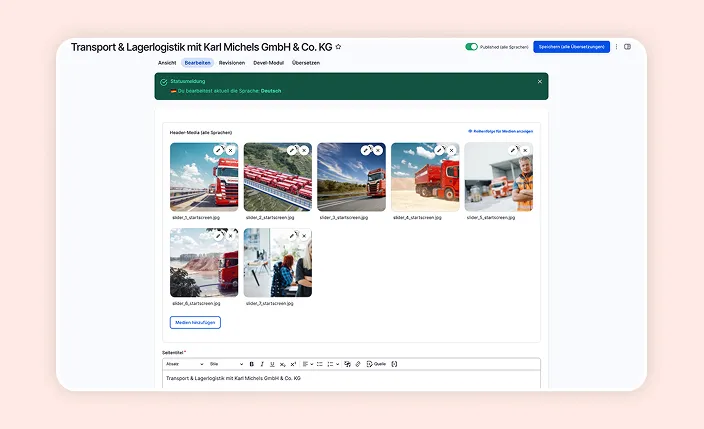Toggle bold formatting in the Seitentitel editor
Image resolution: width=704 pixels, height=429 pixels.
pyautogui.click(x=251, y=364)
